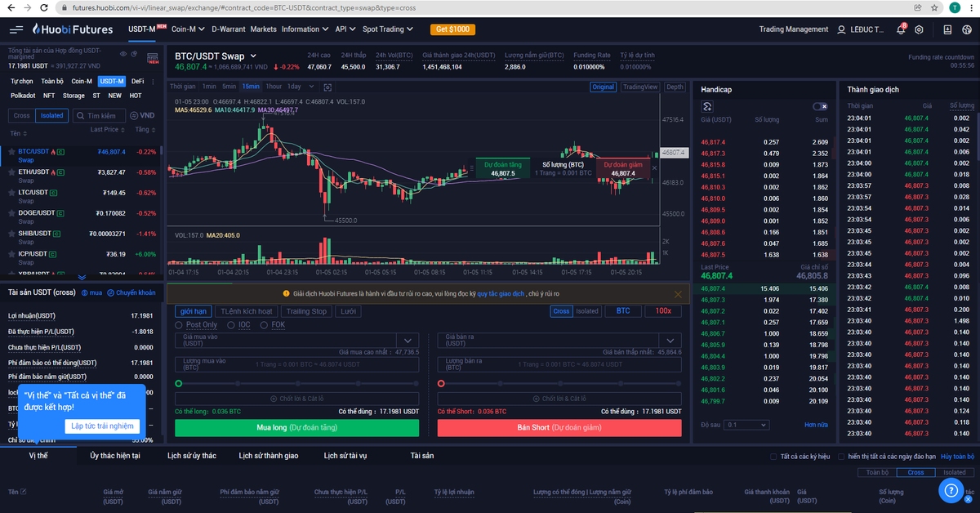Screen dimensions: 980x513
Task: Switch to the Lịch sử thành giao tab
Action: (269, 455)
